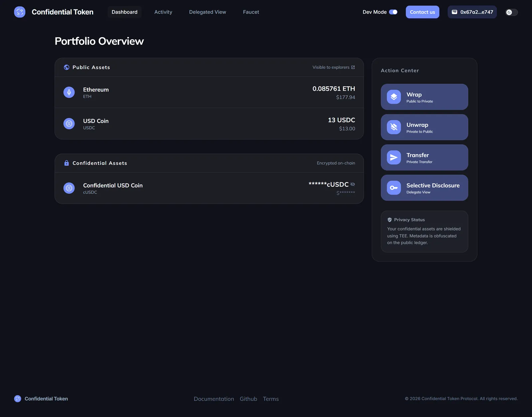Screen dimensions: 532x417
Task: Open the Faucet tab
Action: pos(251,12)
